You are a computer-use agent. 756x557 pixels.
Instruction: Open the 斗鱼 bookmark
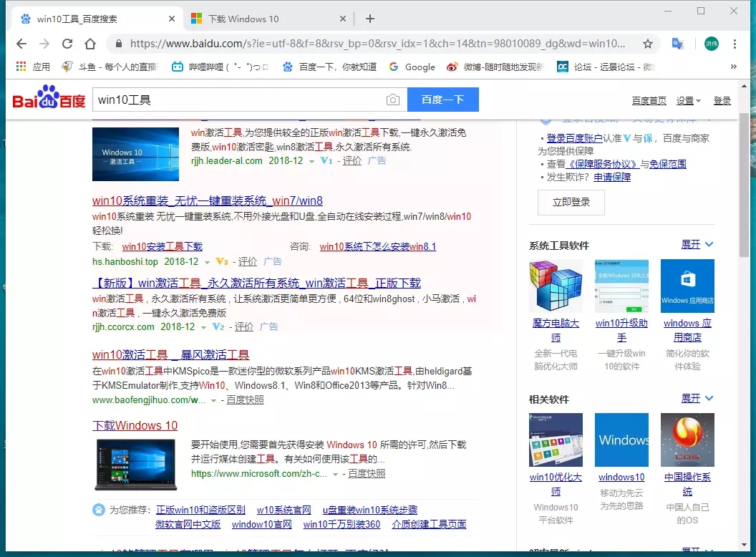(x=109, y=67)
